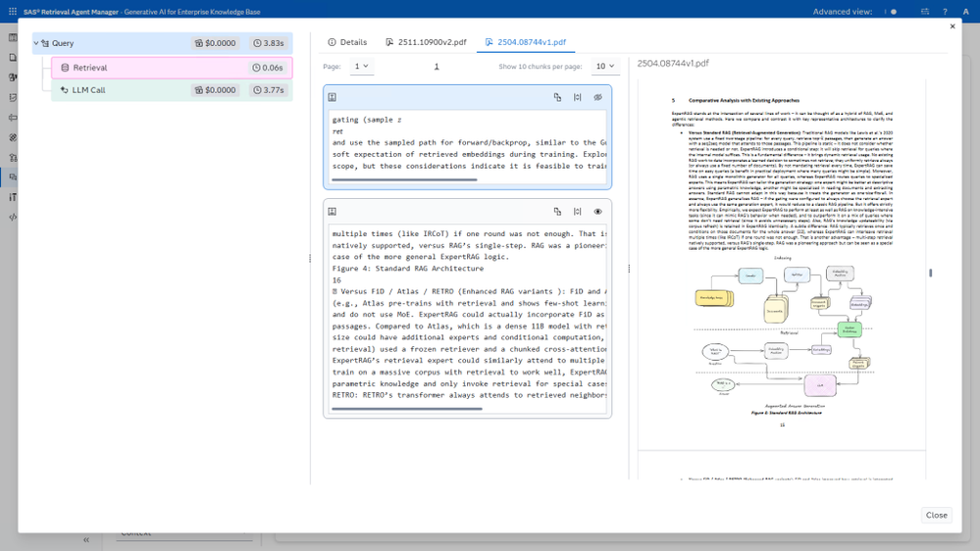Collapse the Query tree node
980x551 pixels.
click(x=35, y=43)
